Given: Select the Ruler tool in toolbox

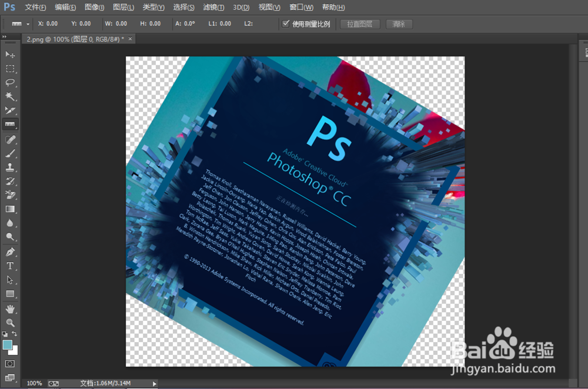Looking at the screenshot, I should (10, 124).
